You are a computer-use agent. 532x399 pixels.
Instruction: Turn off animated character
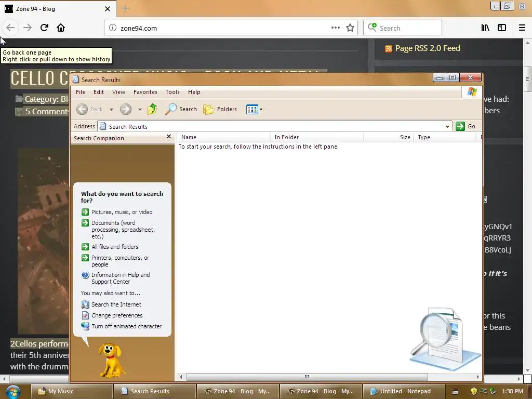tap(127, 326)
